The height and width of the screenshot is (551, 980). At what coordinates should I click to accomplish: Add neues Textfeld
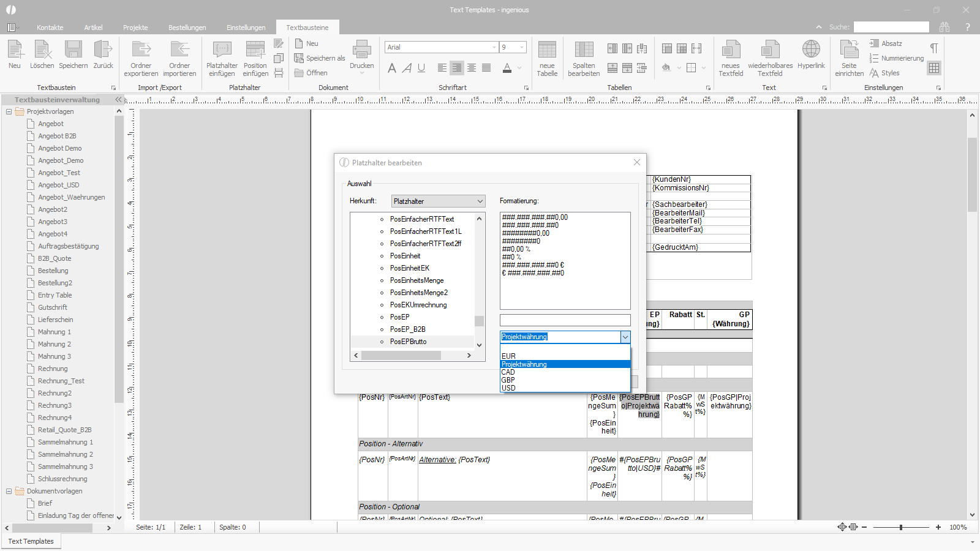pyautogui.click(x=731, y=58)
